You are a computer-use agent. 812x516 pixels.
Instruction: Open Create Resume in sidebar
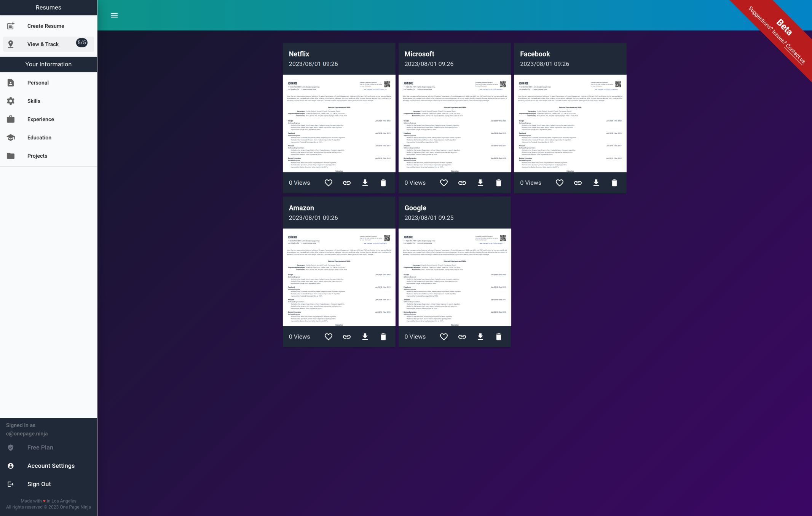click(46, 26)
